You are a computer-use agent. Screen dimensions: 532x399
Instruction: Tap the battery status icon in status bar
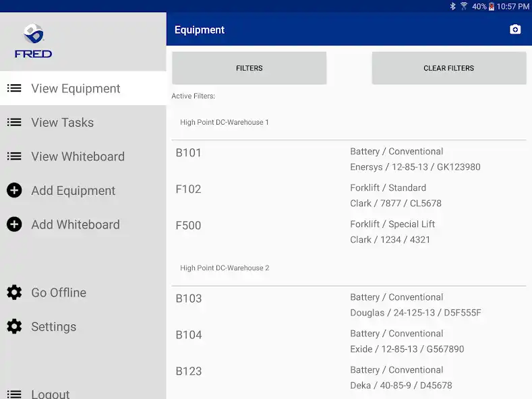[492, 6]
